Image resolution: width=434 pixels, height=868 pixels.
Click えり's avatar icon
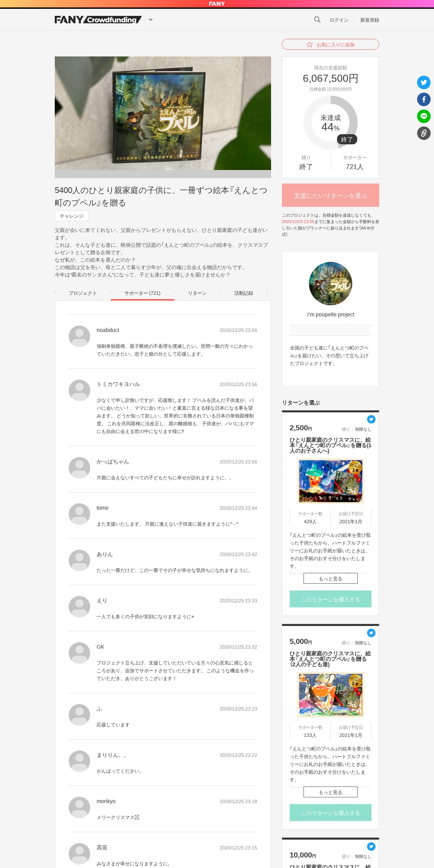79,607
